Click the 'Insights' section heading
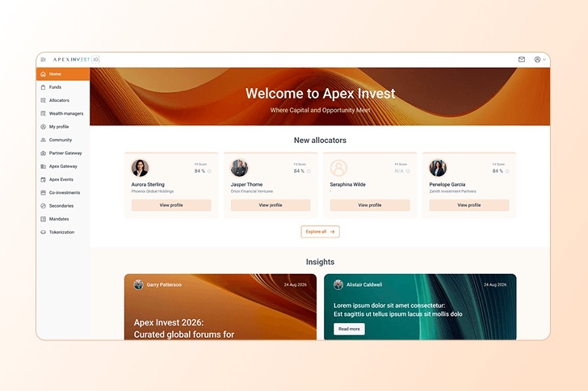This screenshot has width=588, height=391. pos(320,262)
